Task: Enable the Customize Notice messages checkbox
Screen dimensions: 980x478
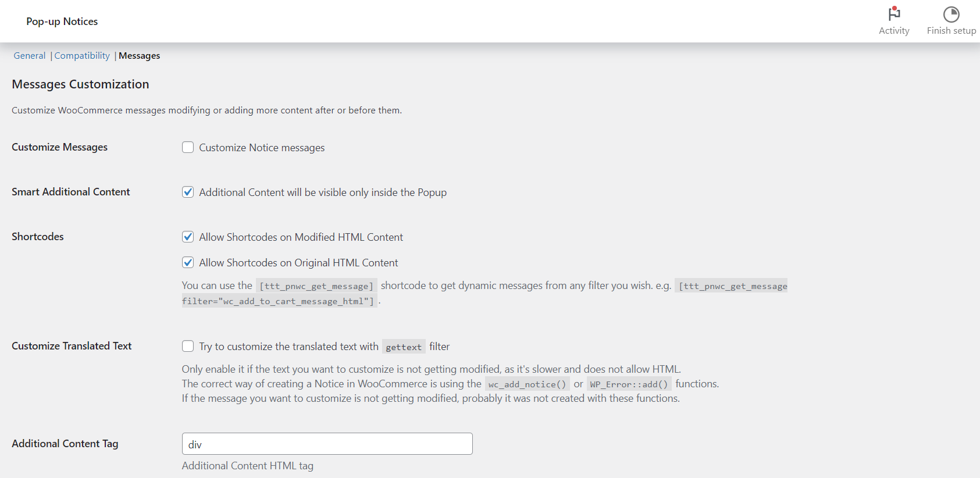Action: coord(188,147)
